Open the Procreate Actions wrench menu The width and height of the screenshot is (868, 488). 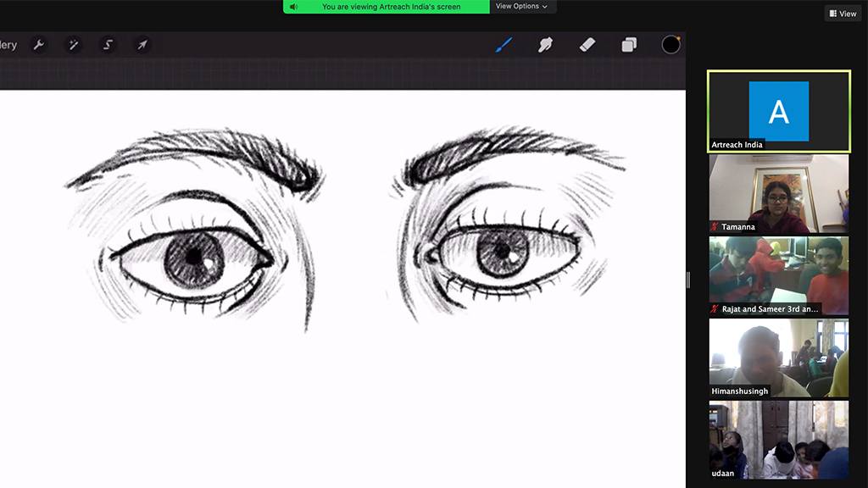click(x=39, y=45)
